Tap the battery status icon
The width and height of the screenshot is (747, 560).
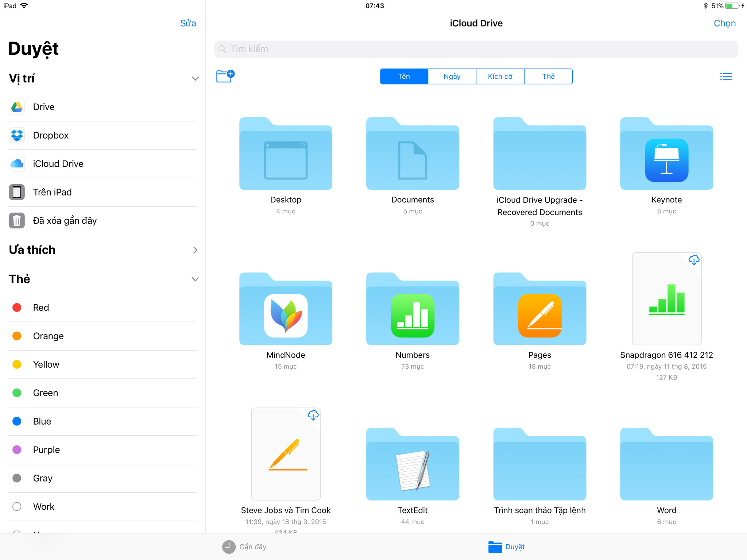732,5
